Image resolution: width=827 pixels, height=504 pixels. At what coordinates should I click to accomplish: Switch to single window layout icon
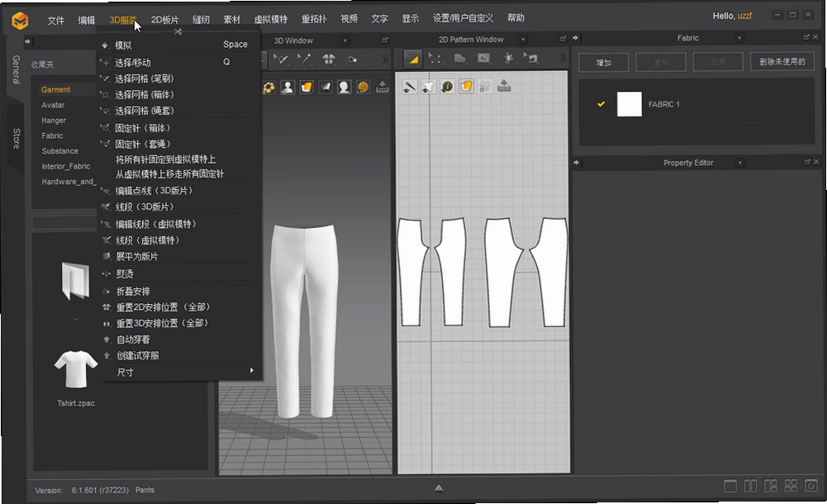pos(730,486)
